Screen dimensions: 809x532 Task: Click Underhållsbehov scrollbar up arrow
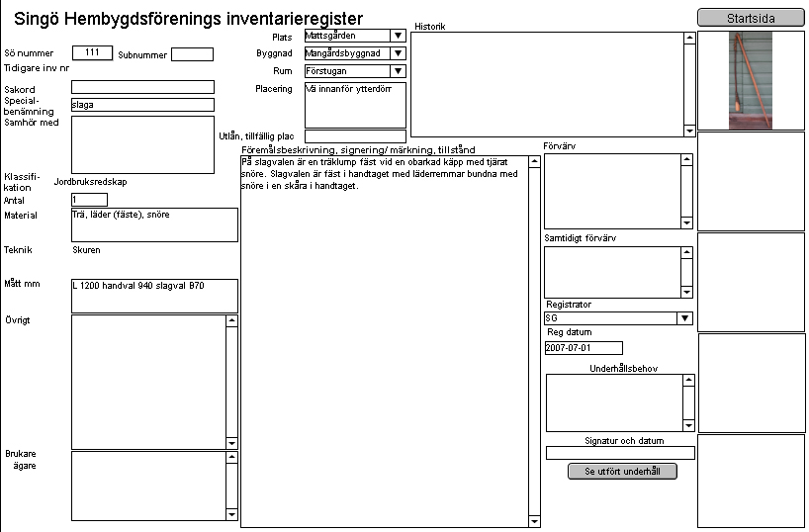(x=688, y=381)
